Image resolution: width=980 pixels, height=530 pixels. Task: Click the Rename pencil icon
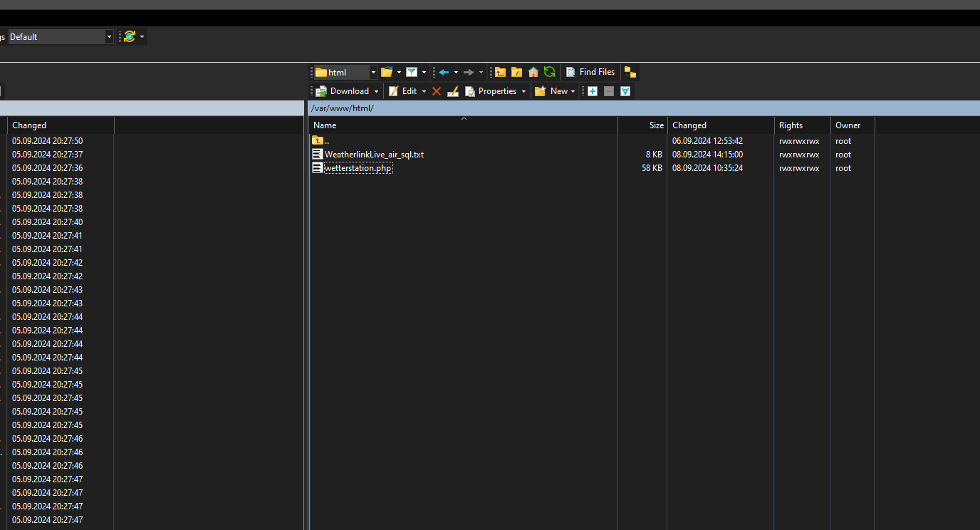pos(452,91)
